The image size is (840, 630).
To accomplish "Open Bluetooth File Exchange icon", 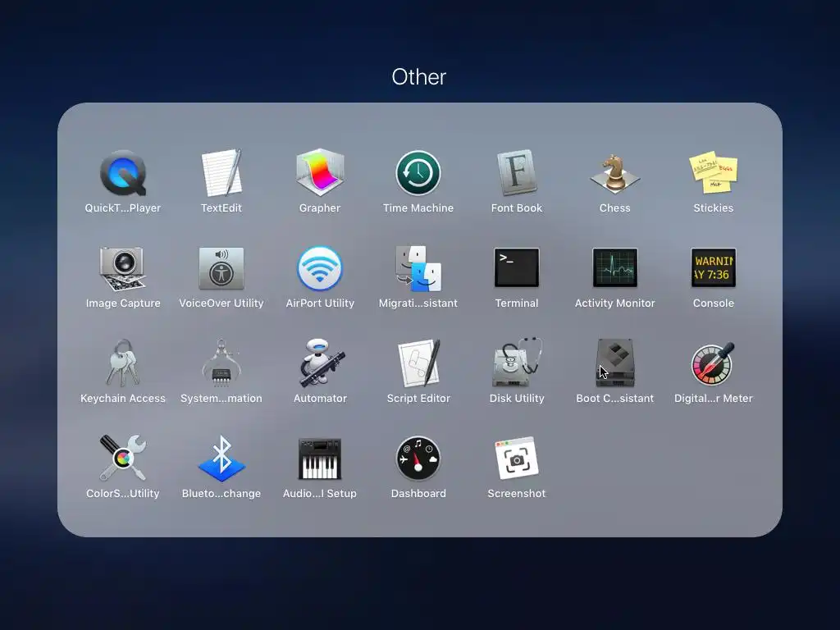I will (221, 459).
